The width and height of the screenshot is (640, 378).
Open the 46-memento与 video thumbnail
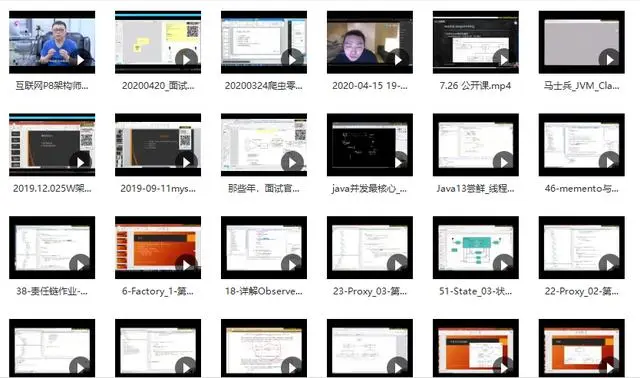(x=582, y=145)
